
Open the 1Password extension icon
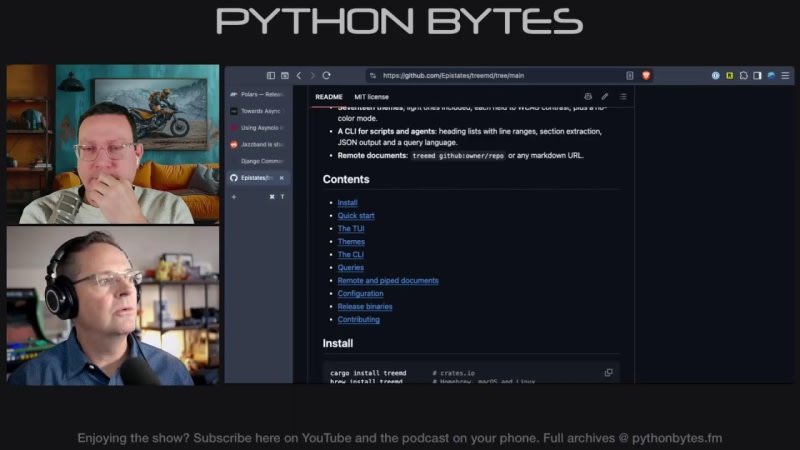click(715, 76)
